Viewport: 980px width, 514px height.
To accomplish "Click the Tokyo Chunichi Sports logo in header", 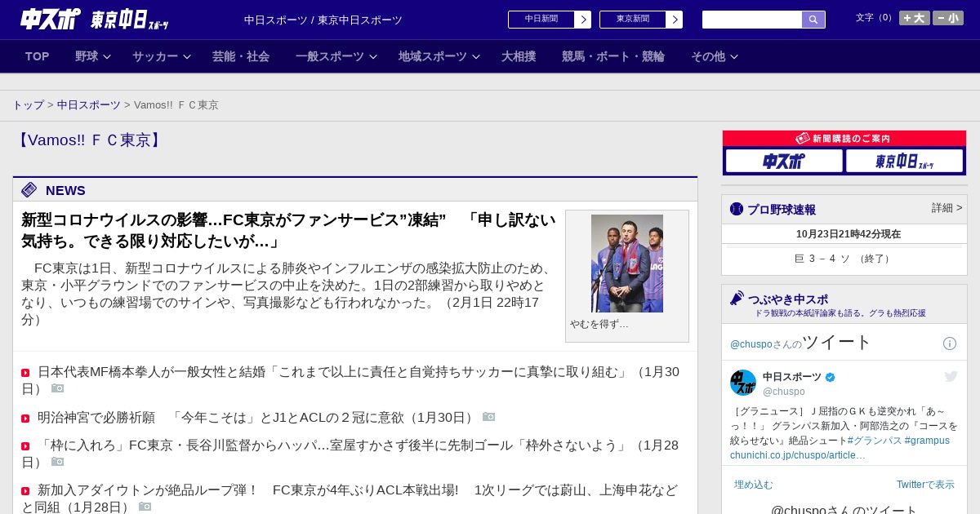I will point(130,20).
